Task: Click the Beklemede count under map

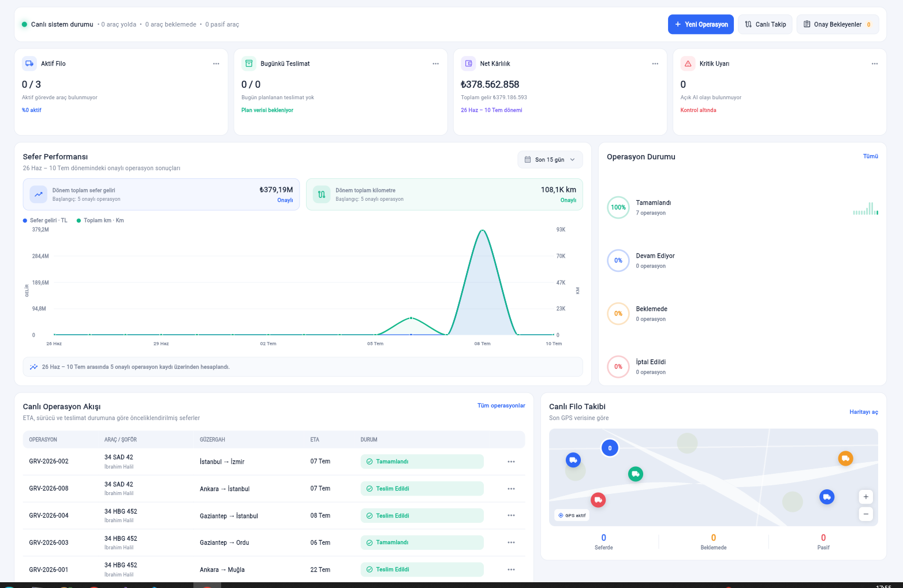Action: 714,538
